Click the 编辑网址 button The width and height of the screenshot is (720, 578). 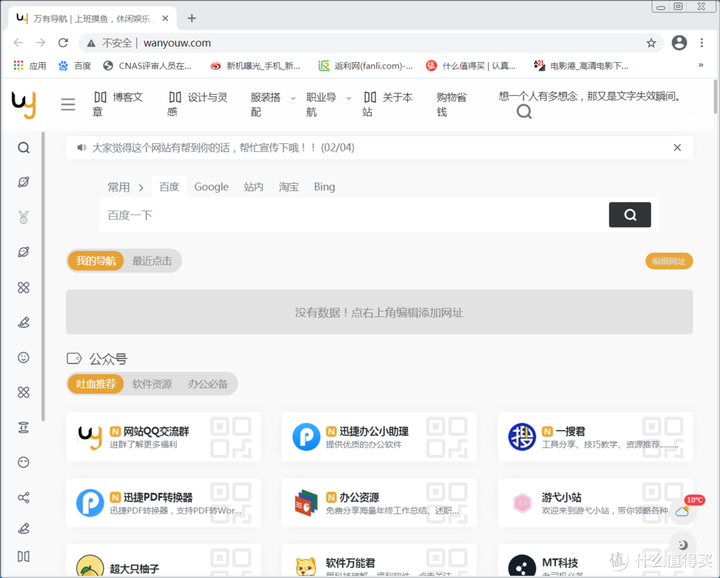point(668,261)
